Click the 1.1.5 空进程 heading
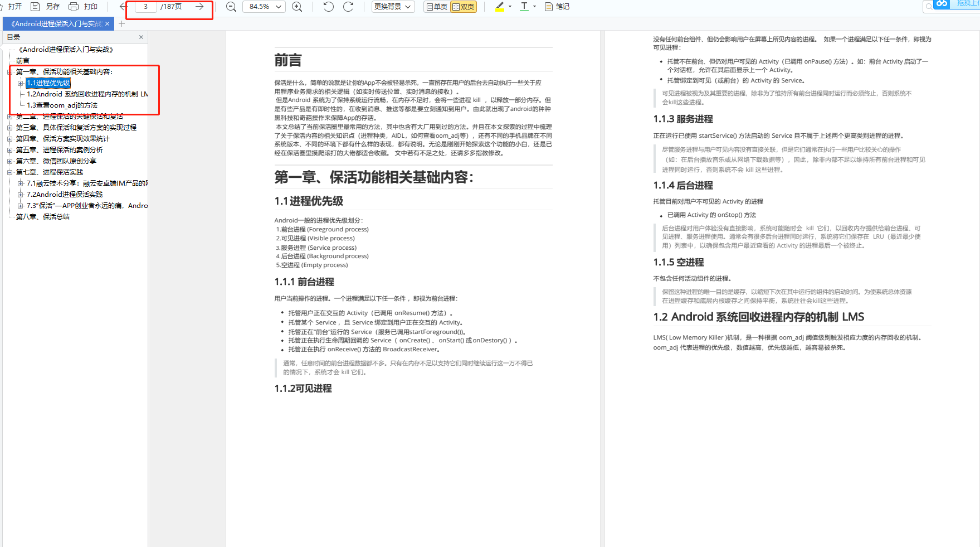Image resolution: width=980 pixels, height=547 pixels. [x=679, y=263]
